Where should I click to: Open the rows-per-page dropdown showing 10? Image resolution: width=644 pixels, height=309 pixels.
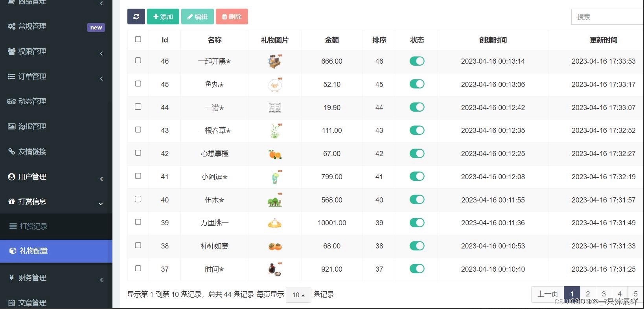(298, 295)
